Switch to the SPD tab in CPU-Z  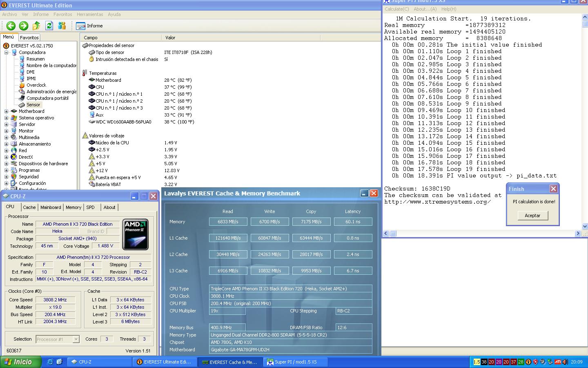pyautogui.click(x=91, y=207)
